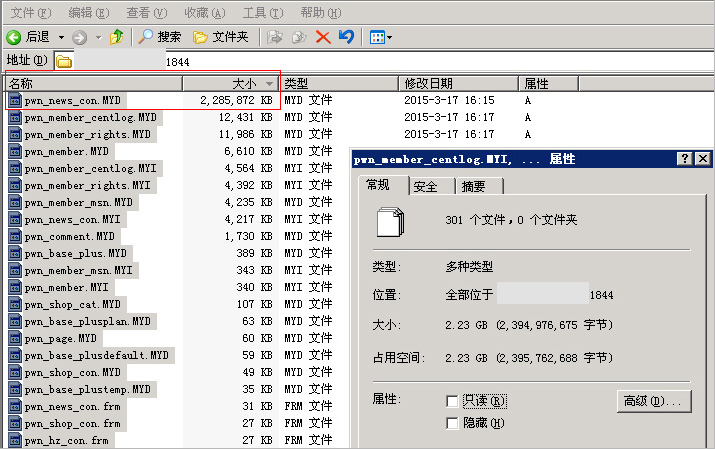Expand the Views dropdown menu
The height and width of the screenshot is (449, 715).
[x=389, y=37]
